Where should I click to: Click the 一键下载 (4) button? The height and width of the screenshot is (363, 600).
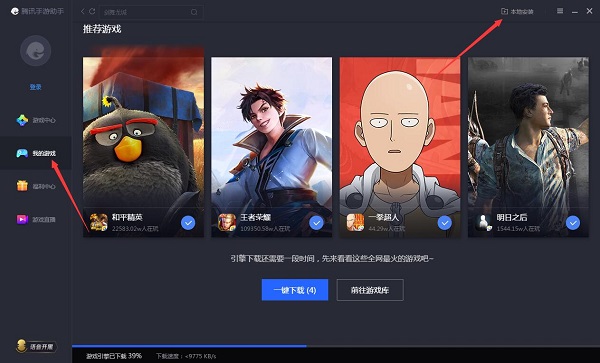(x=295, y=290)
